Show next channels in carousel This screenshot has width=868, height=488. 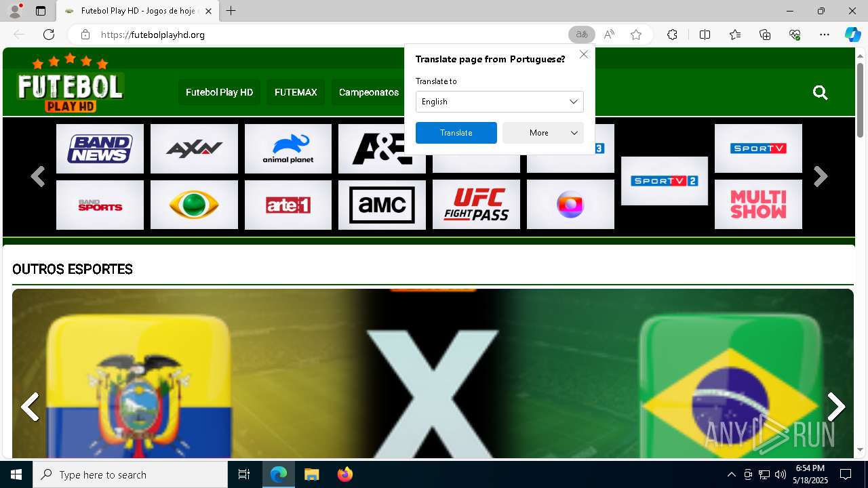tap(821, 177)
